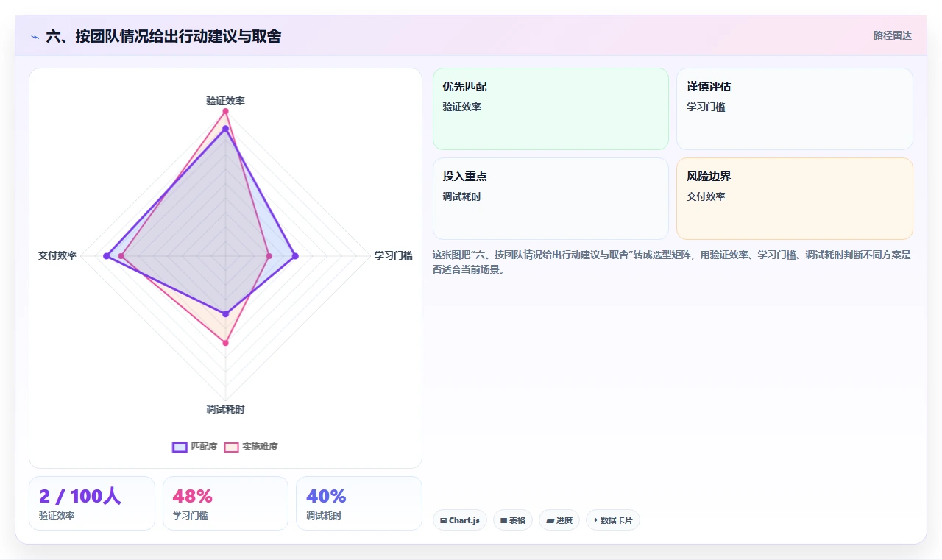Open the 投入重点 card
Viewport: 942px width, 560px height.
pyautogui.click(x=550, y=199)
